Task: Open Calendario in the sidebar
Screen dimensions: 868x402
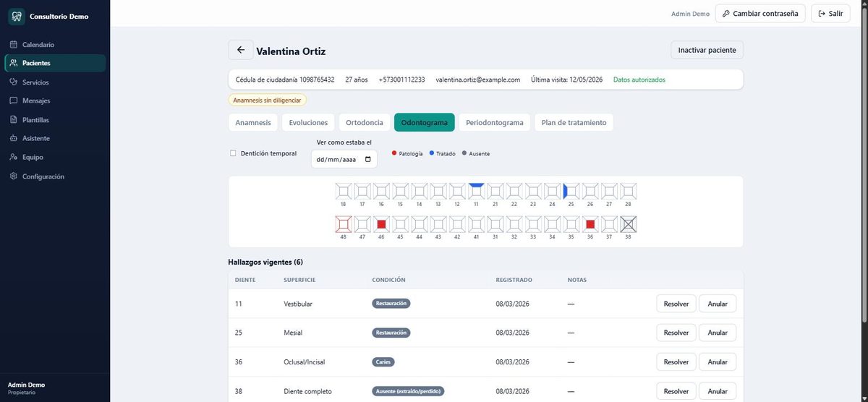Action: (x=55, y=44)
